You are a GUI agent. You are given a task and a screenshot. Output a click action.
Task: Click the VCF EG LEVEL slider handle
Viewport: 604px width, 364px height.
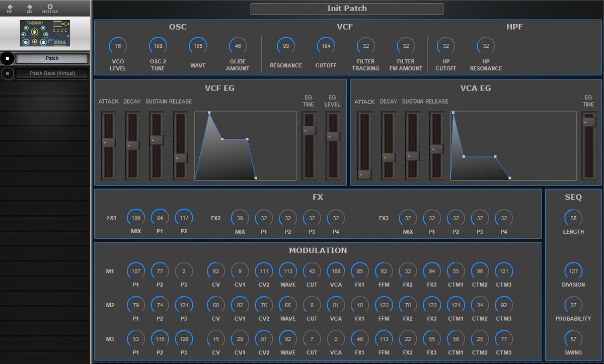[x=333, y=136]
